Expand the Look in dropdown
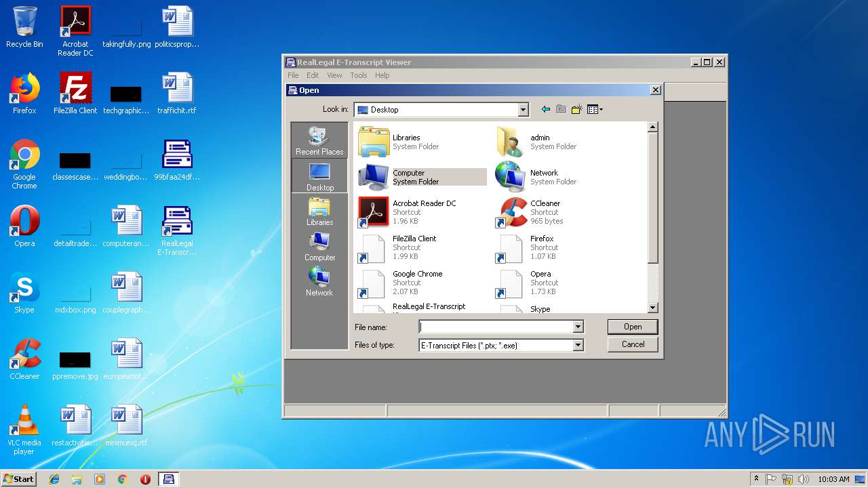 (x=523, y=110)
